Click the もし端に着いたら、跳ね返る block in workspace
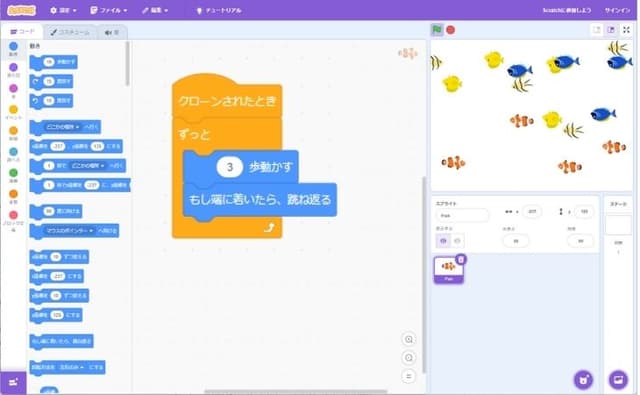The width and height of the screenshot is (640, 395). [260, 200]
